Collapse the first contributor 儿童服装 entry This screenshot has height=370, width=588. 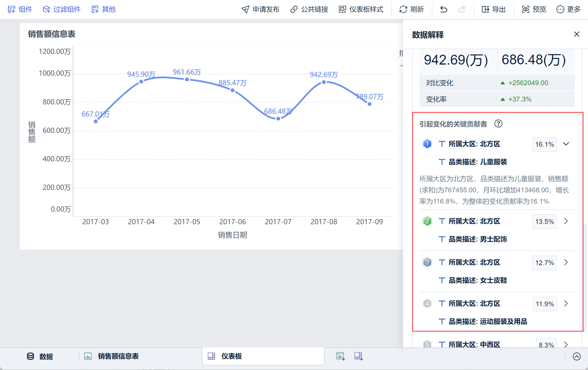566,144
